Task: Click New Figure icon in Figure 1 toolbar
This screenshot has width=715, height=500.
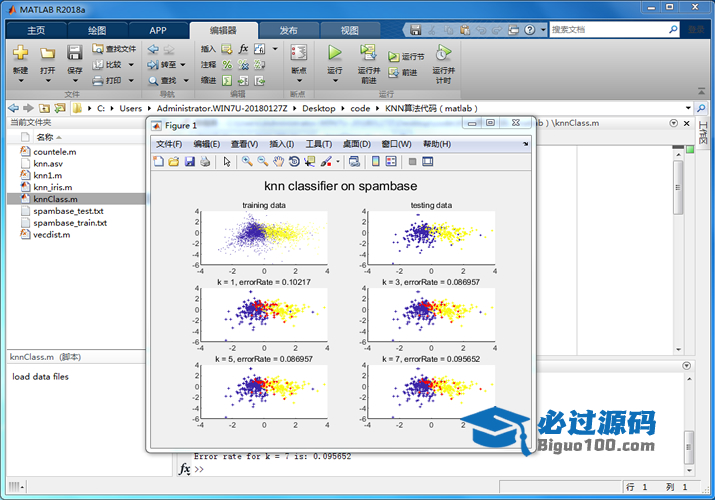Action: tap(158, 161)
